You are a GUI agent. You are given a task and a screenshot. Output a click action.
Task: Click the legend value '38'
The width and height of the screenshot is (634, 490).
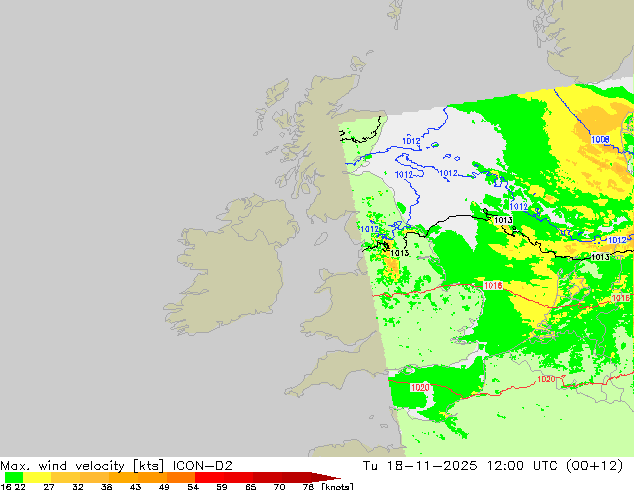point(106,486)
